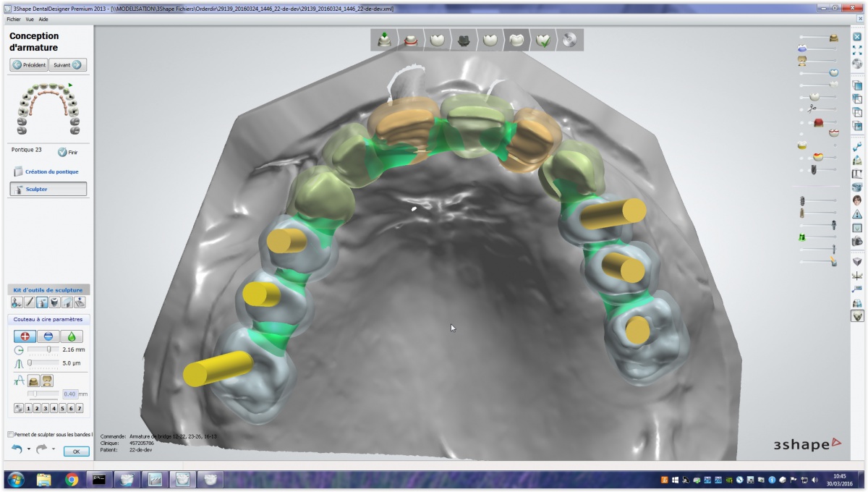Click the redo arrow icon
Viewport: 868px width, 492px height.
click(41, 449)
